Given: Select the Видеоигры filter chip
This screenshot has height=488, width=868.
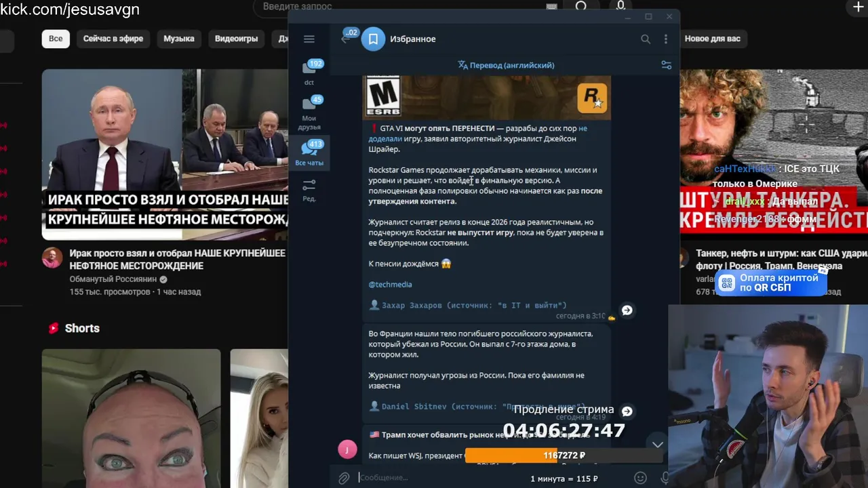Looking at the screenshot, I should pyautogui.click(x=236, y=39).
